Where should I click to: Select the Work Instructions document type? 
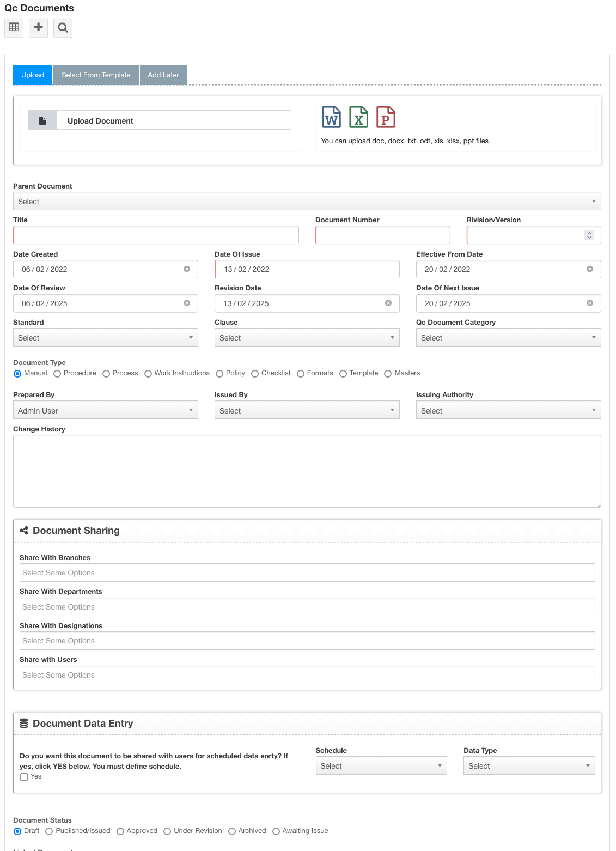(x=148, y=374)
